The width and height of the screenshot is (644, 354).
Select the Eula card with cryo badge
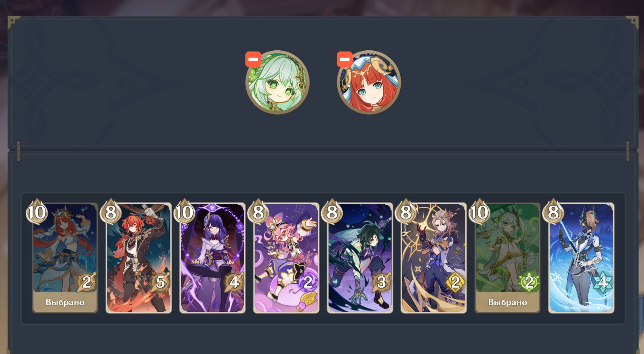tap(581, 258)
